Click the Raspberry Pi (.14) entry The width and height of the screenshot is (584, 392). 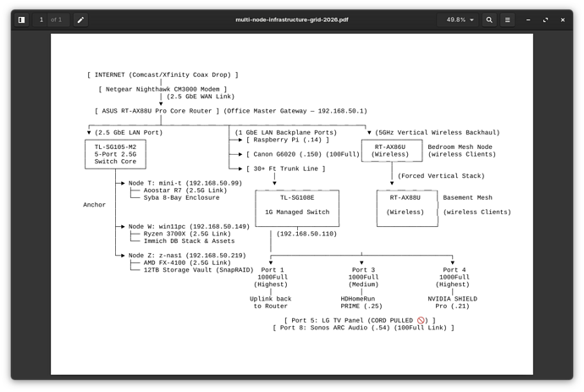[x=288, y=140]
